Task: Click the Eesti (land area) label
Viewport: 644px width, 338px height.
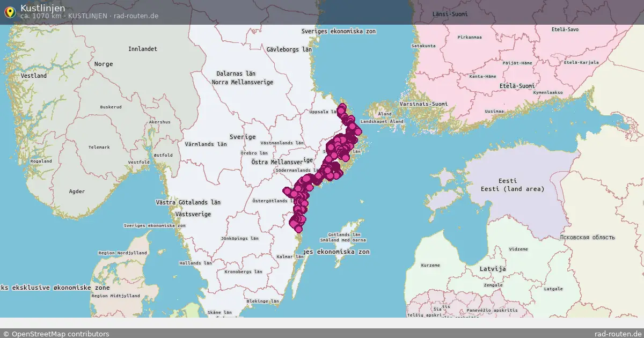Action: click(512, 189)
